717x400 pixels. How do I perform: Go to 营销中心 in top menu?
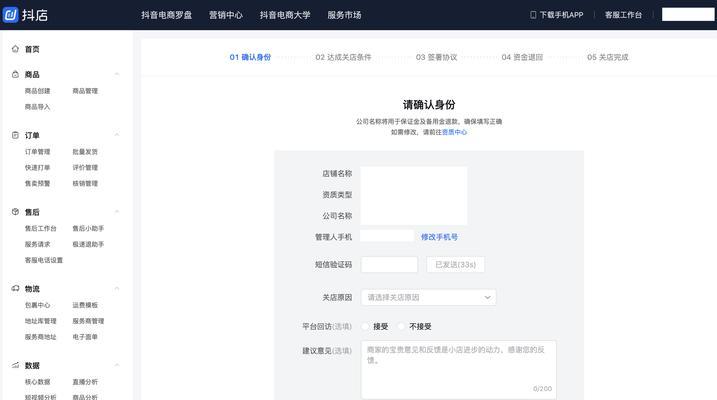coord(226,15)
